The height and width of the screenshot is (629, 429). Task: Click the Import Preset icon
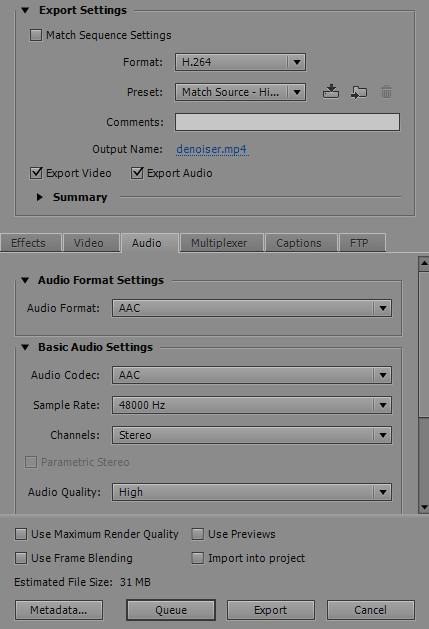[x=358, y=92]
